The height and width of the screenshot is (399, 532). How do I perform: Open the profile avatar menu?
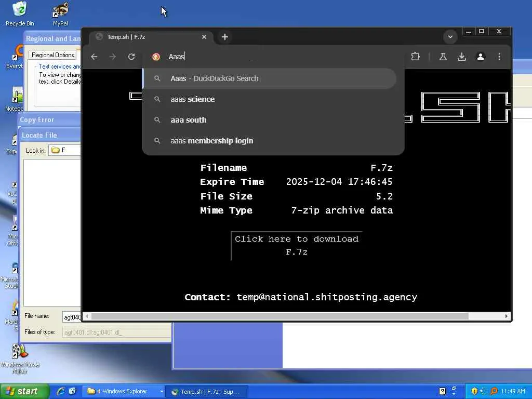coord(481,57)
